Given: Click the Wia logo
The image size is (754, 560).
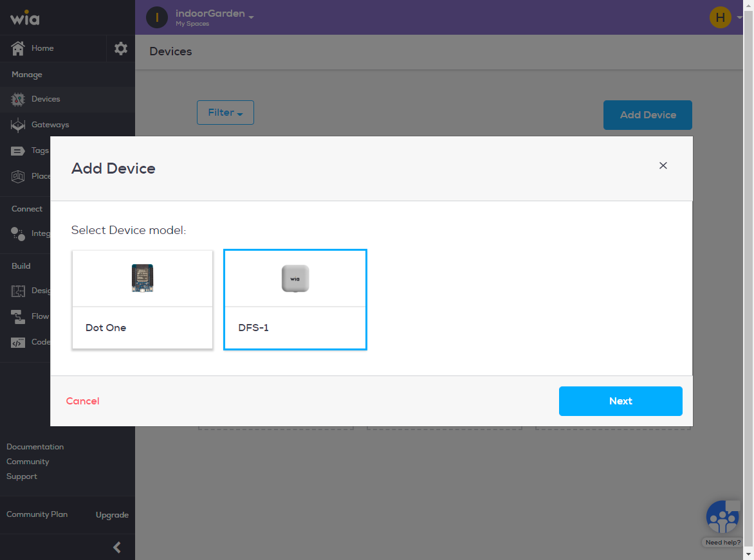Looking at the screenshot, I should point(25,18).
